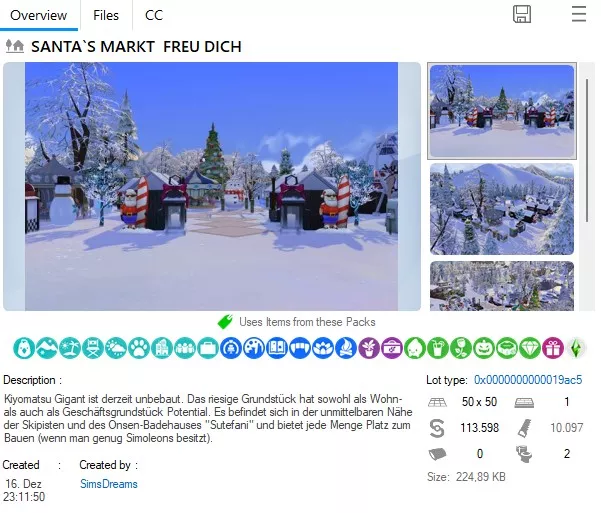601x513 pixels.
Task: Click the Outdoor Retreat campfire icon
Action: click(x=346, y=348)
